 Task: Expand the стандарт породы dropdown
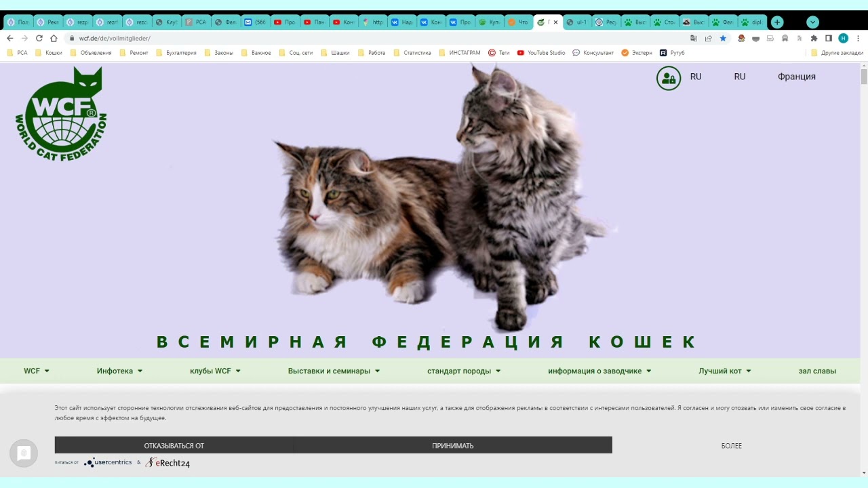click(x=464, y=371)
